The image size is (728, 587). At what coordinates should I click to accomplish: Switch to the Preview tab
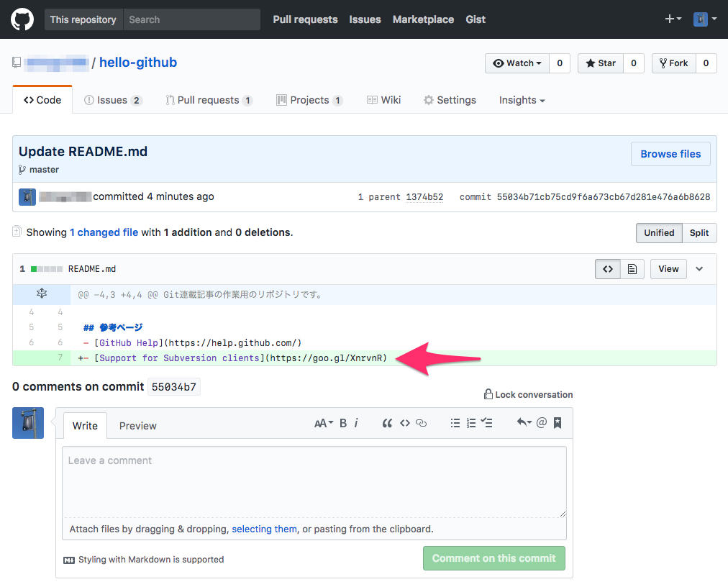tap(137, 426)
